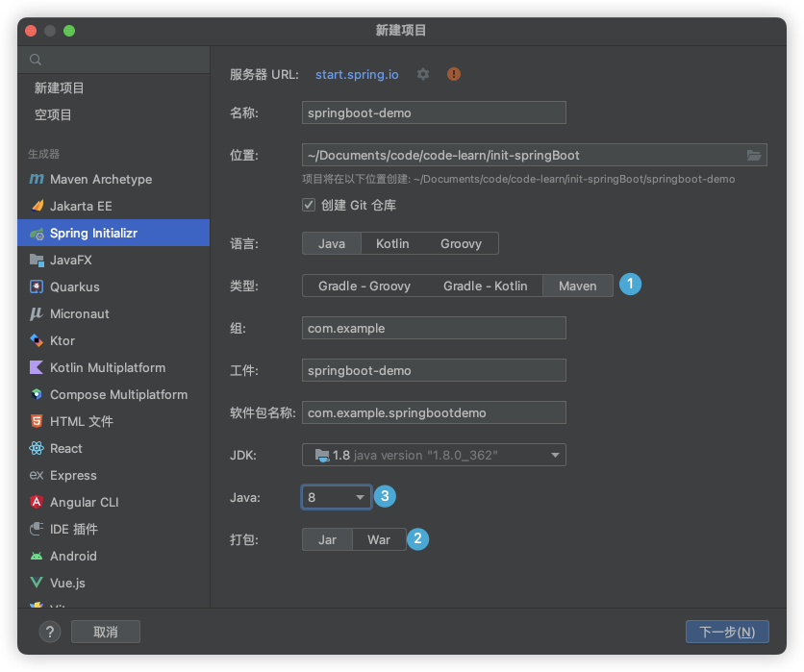This screenshot has height=672, width=804.
Task: Click the React atom icon
Action: coord(37,448)
